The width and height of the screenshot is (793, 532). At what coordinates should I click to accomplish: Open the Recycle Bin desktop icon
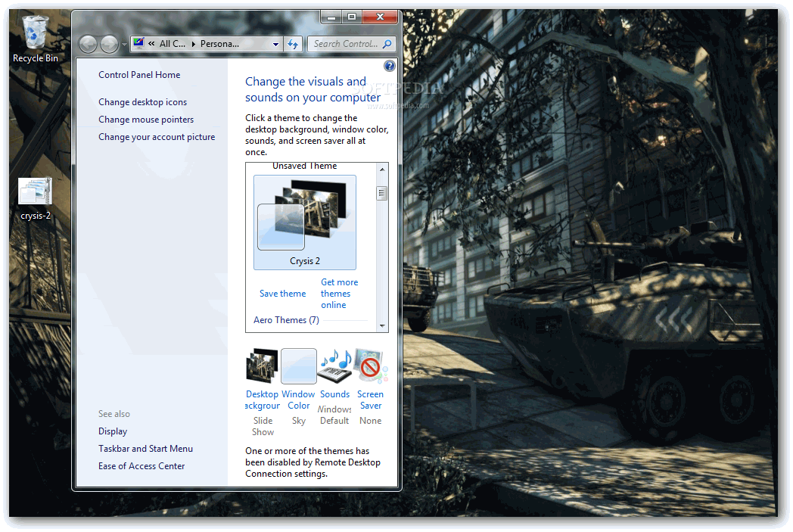pyautogui.click(x=35, y=39)
